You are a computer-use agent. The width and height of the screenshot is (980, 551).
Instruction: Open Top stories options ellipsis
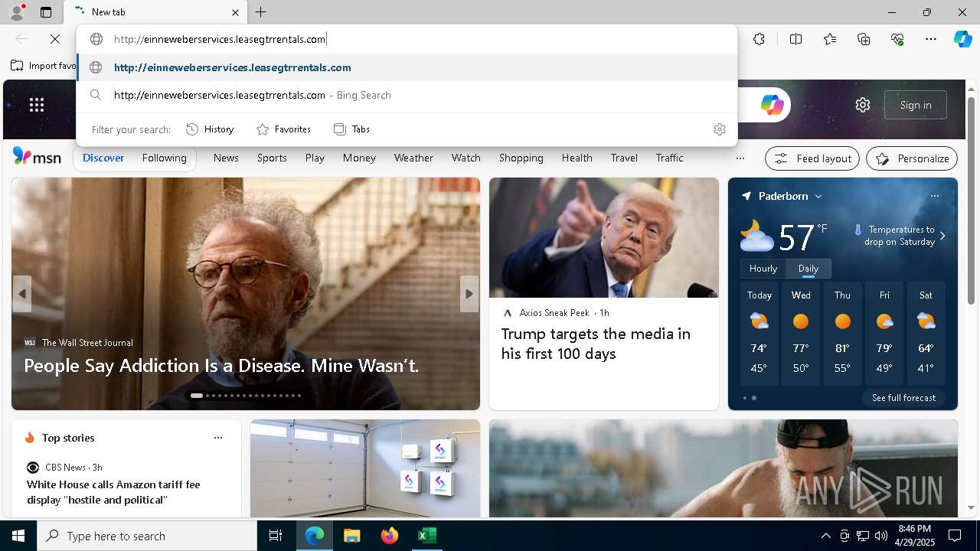[218, 438]
